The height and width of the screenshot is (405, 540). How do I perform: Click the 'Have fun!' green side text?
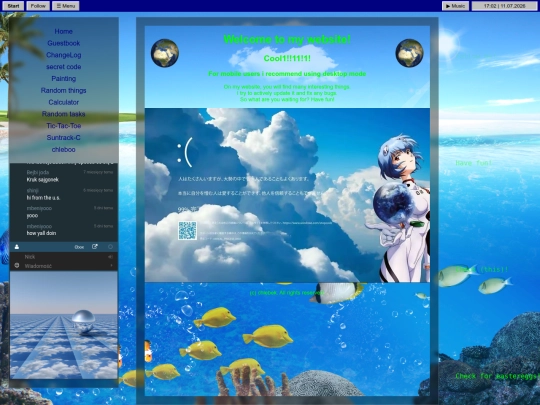pyautogui.click(x=474, y=163)
